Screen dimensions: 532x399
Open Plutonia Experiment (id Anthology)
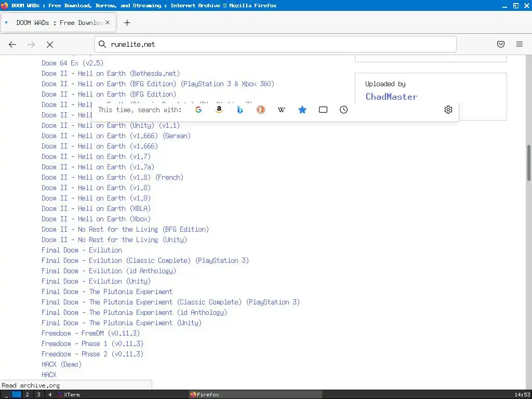[x=135, y=312]
